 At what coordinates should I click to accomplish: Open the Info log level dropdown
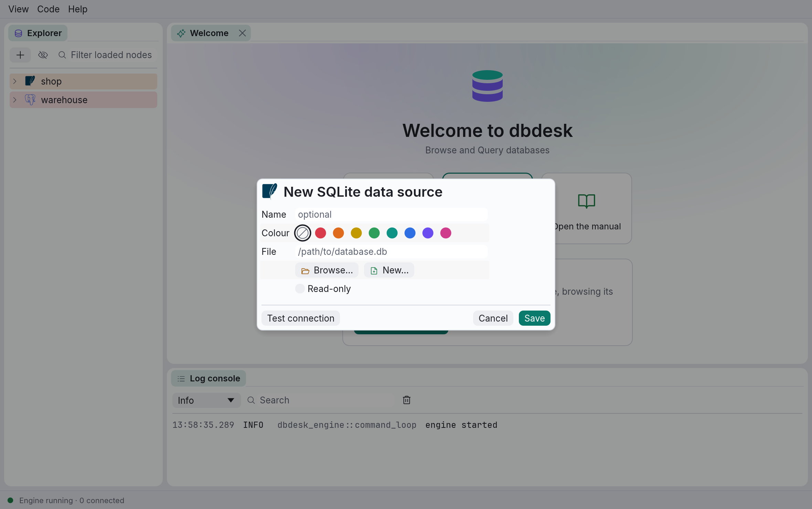pos(206,400)
